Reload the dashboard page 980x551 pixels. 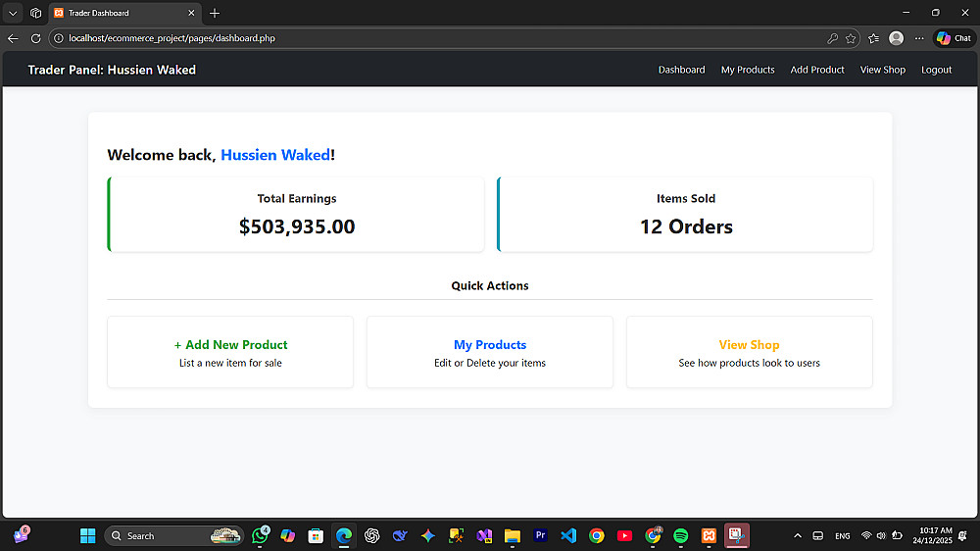tap(35, 38)
